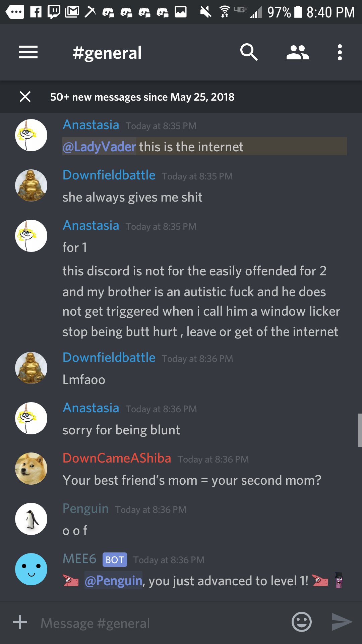The image size is (362, 644).
Task: Open the hamburger channel drawer menu
Action: pos(28,52)
